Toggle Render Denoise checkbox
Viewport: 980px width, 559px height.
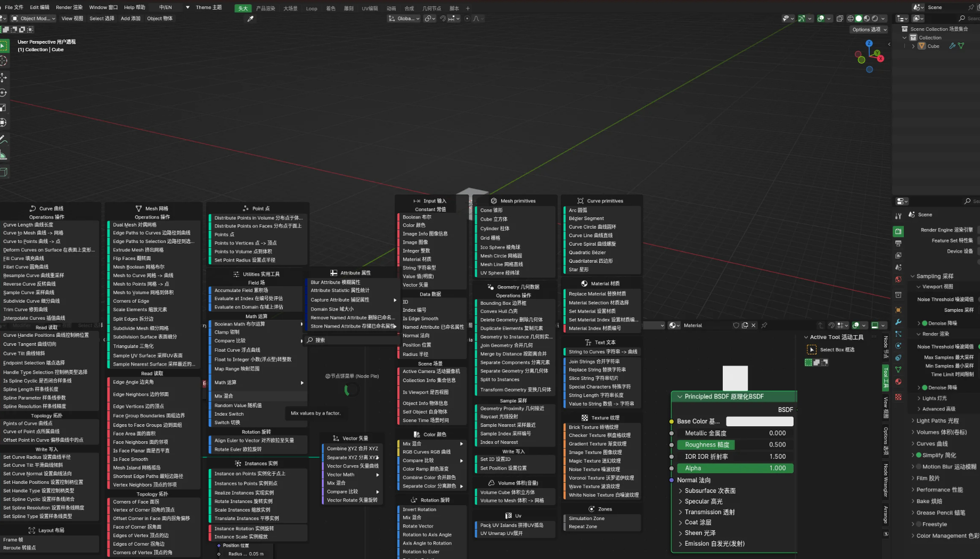925,387
